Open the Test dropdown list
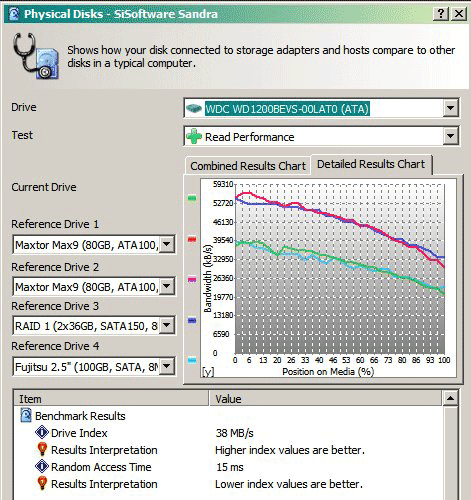 (x=450, y=136)
